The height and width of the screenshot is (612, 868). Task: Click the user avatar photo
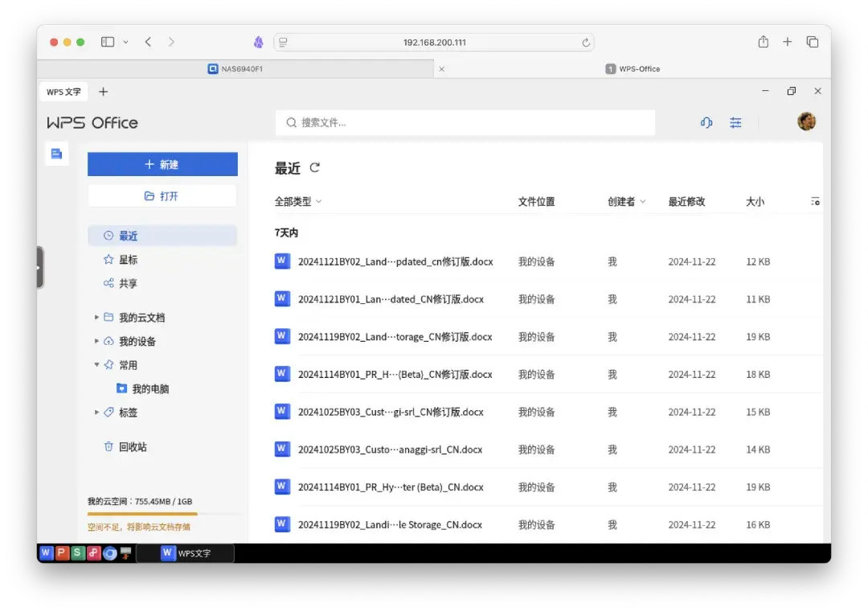click(x=807, y=121)
